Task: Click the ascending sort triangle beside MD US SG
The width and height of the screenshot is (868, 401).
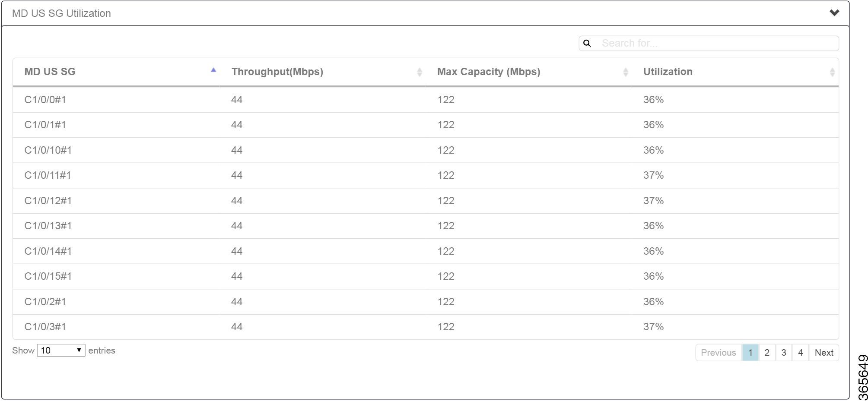Action: [213, 69]
